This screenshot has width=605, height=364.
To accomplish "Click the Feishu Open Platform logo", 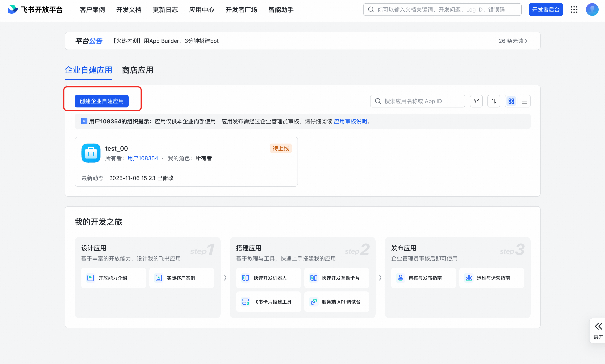I will click(x=35, y=10).
